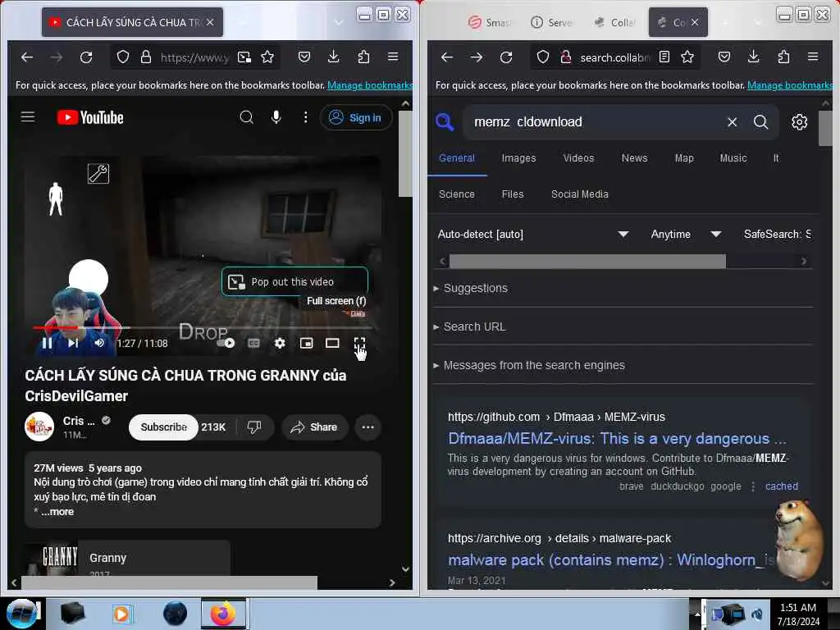Open SafeSearch dropdown
Viewport: 840px width, 630px height.
coord(777,234)
